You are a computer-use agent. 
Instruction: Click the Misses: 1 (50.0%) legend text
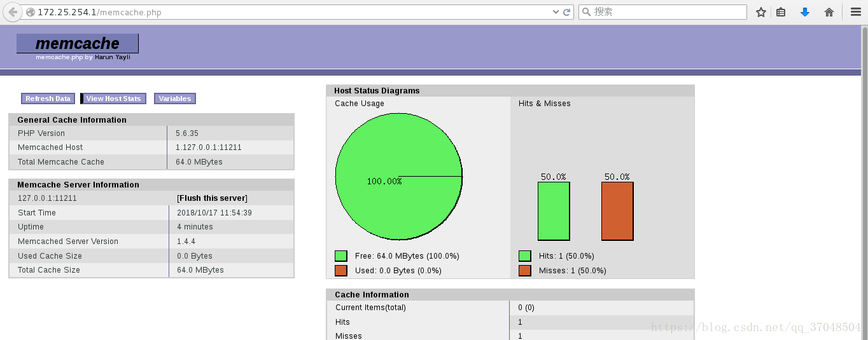573,271
